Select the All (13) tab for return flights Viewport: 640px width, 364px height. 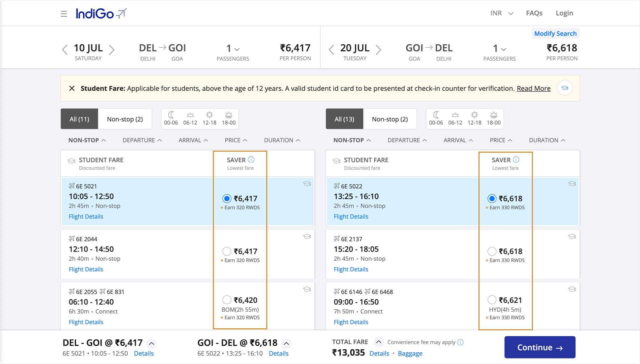(x=344, y=119)
